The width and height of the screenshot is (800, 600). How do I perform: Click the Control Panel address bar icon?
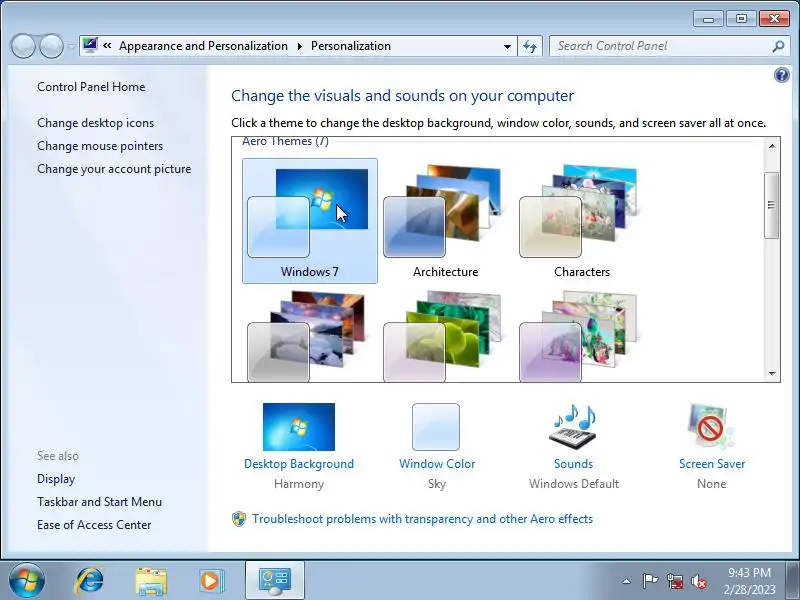(90, 46)
